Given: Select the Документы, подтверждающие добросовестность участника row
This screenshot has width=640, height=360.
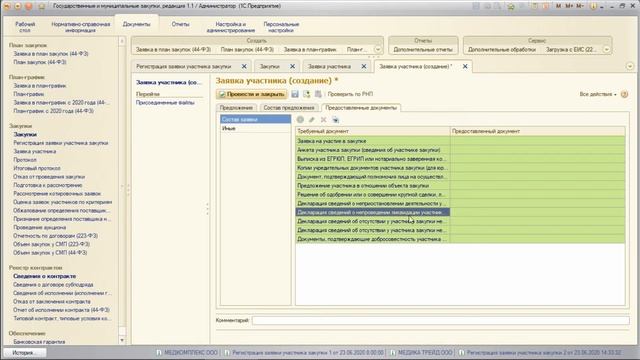Looking at the screenshot, I should pyautogui.click(x=460, y=239).
